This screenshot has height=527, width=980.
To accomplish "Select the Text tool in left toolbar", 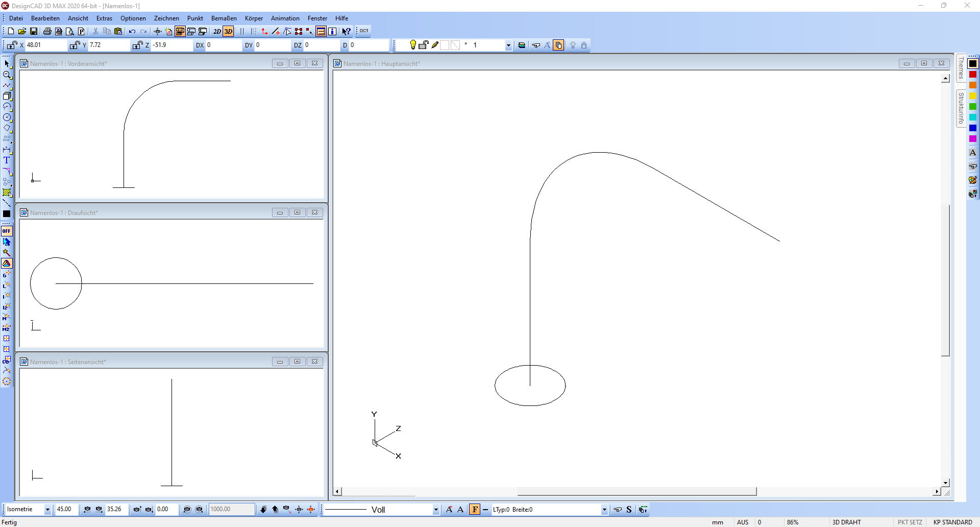I will (x=7, y=160).
